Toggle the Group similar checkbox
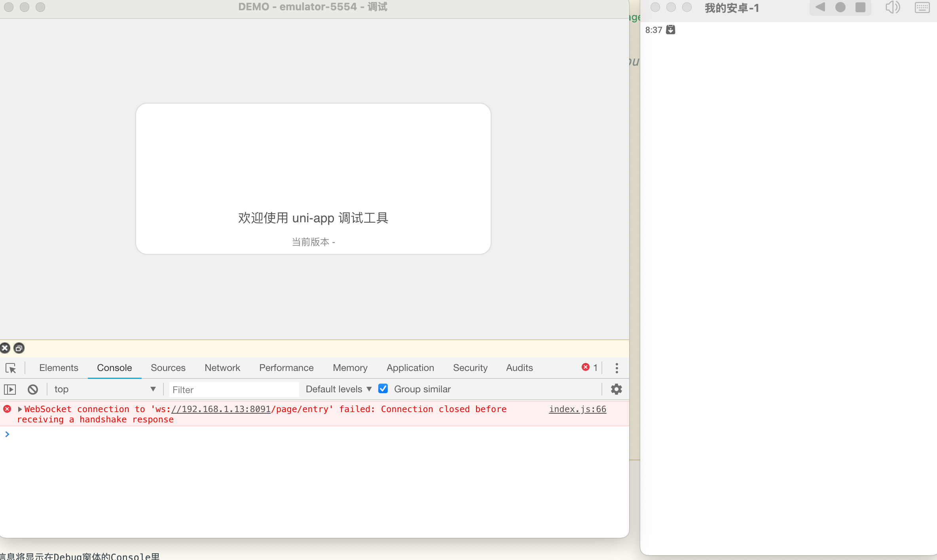Screen dimensions: 937x560 pyautogui.click(x=383, y=389)
